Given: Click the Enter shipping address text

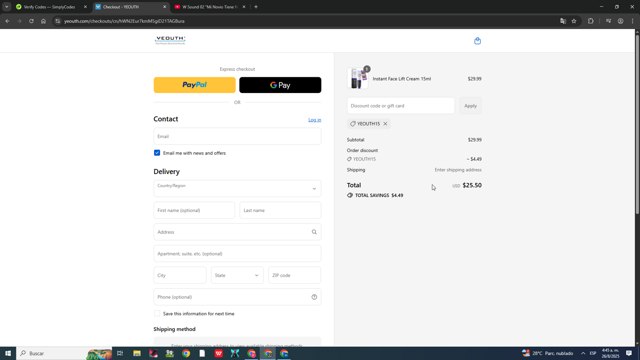Looking at the screenshot, I should 458,170.
